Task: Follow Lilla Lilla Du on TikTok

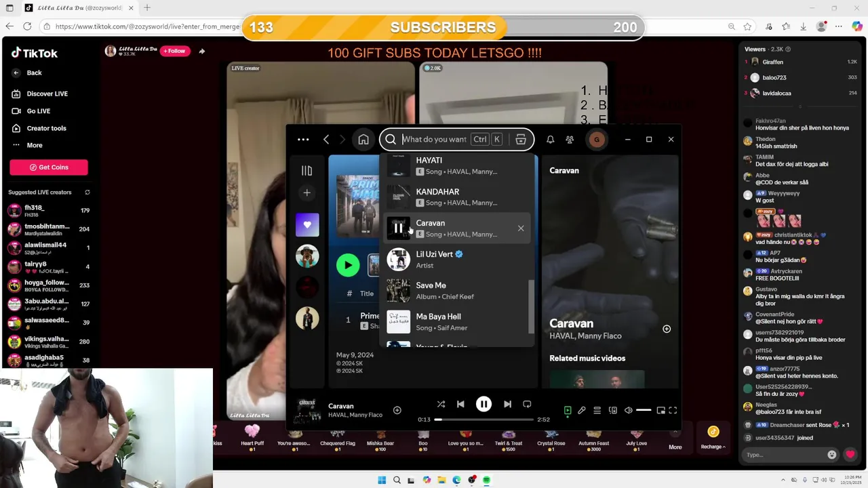Action: click(175, 51)
